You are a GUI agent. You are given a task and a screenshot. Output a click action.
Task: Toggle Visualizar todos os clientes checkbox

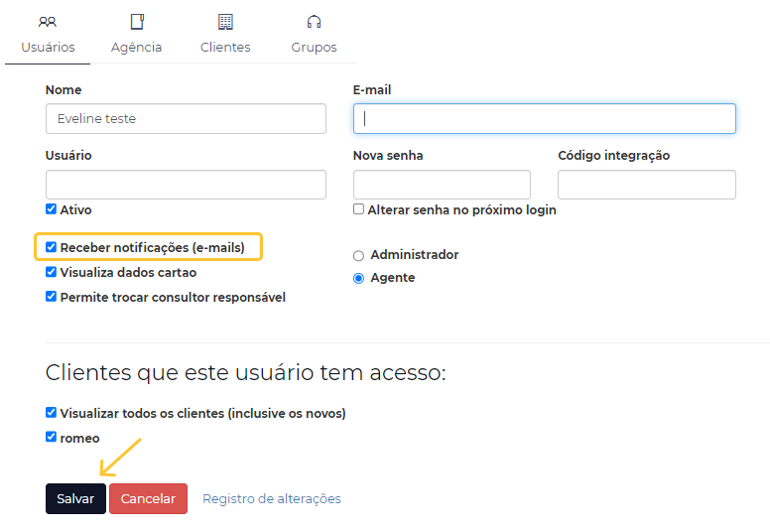point(51,413)
